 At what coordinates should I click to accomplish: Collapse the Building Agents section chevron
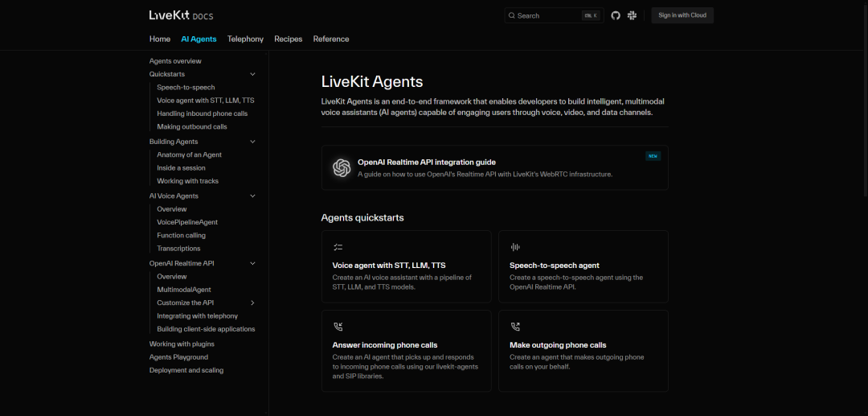coord(252,142)
